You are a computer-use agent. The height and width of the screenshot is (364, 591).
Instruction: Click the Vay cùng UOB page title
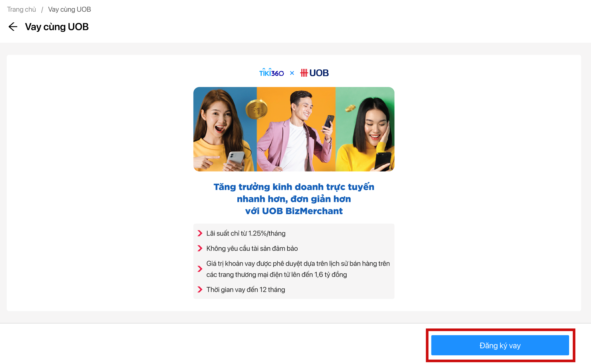coord(57,27)
